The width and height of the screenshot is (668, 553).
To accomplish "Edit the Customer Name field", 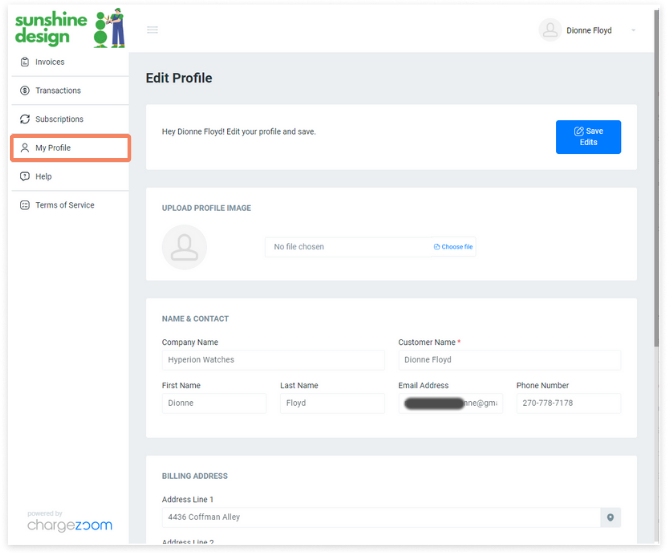I will (509, 360).
